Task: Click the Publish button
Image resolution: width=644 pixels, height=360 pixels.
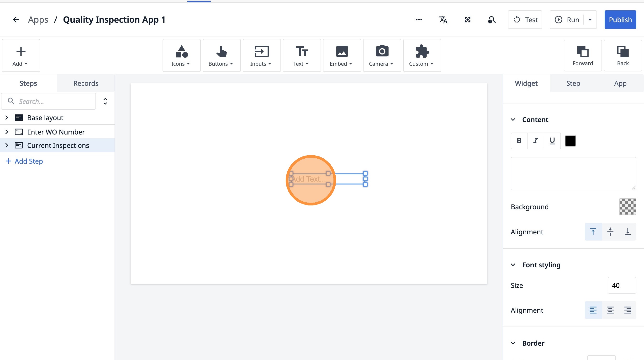Action: click(x=620, y=20)
